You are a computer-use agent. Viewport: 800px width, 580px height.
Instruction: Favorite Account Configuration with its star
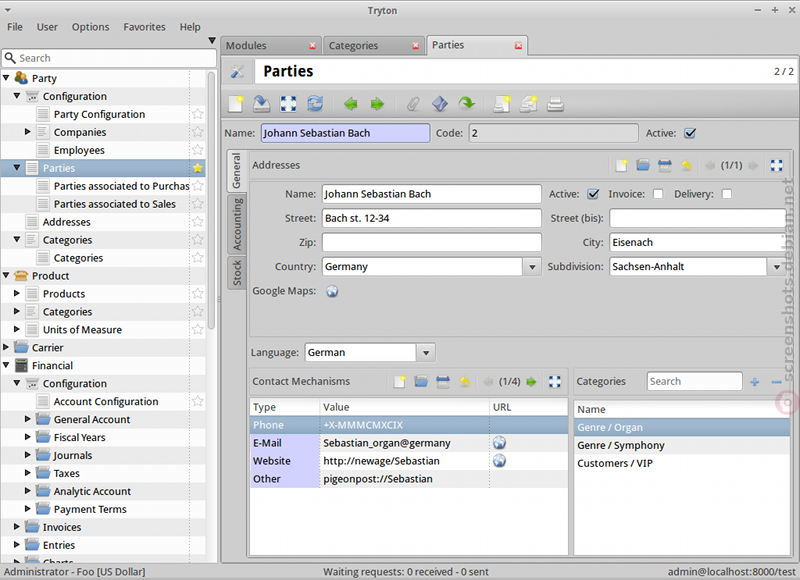point(197,401)
